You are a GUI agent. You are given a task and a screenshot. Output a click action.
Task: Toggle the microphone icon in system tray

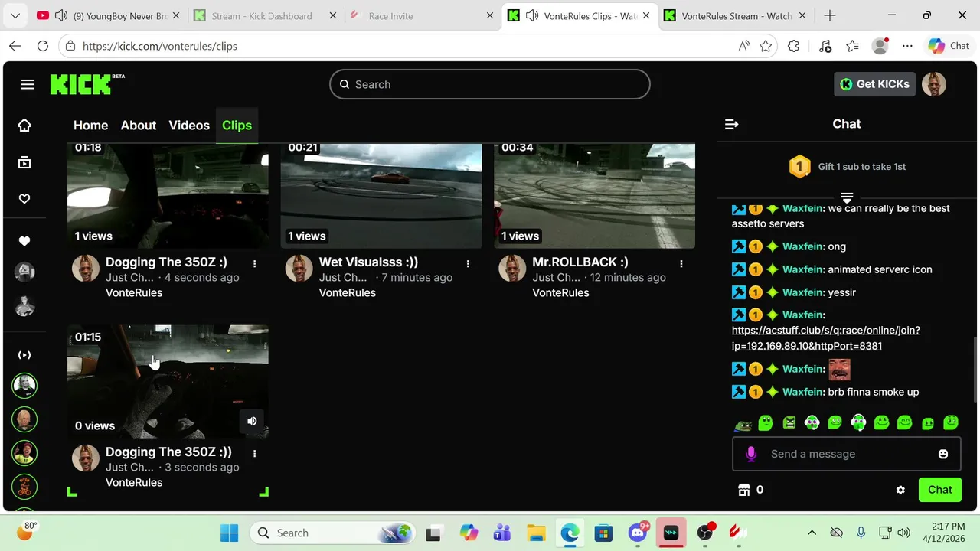click(x=861, y=533)
